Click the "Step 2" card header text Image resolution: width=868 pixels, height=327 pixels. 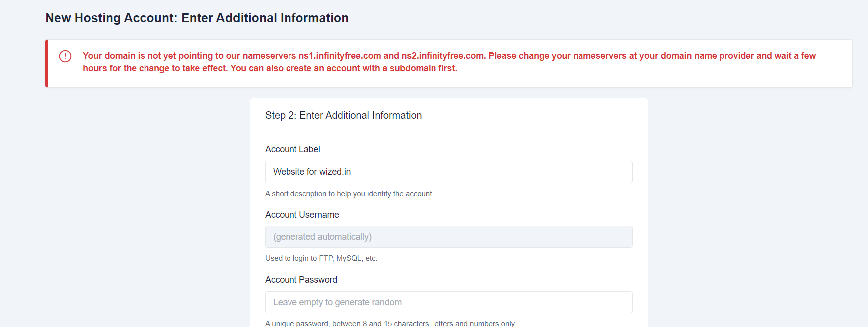coord(343,115)
